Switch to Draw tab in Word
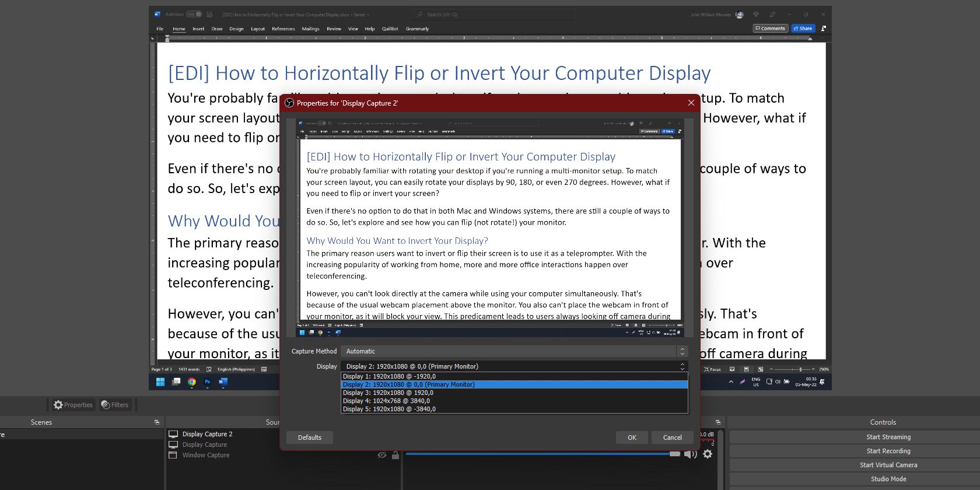 [217, 29]
